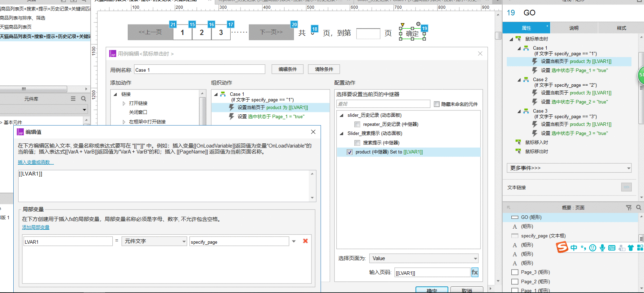Select footnote marker 19 on the canvas
The height and width of the screenshot is (293, 644).
point(425,28)
